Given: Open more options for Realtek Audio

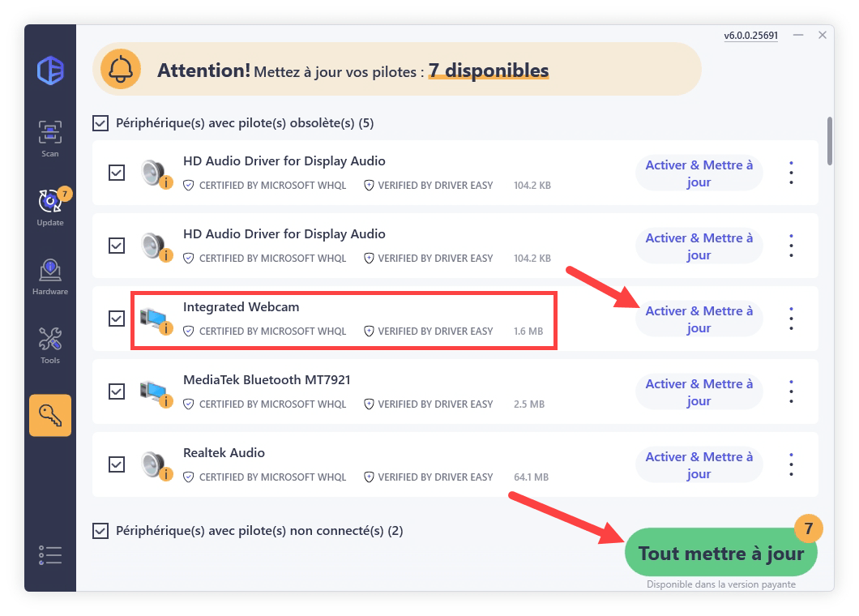Looking at the screenshot, I should coord(791,464).
